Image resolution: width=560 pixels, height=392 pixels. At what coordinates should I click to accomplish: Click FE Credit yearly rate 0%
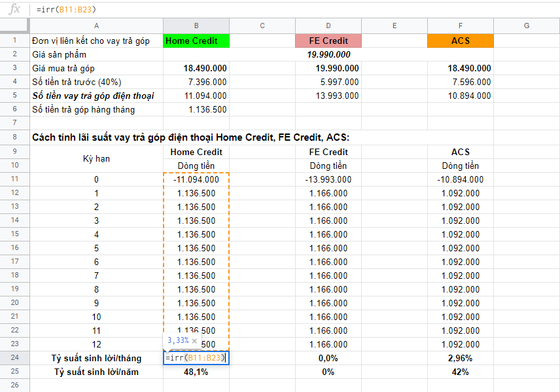tap(328, 372)
